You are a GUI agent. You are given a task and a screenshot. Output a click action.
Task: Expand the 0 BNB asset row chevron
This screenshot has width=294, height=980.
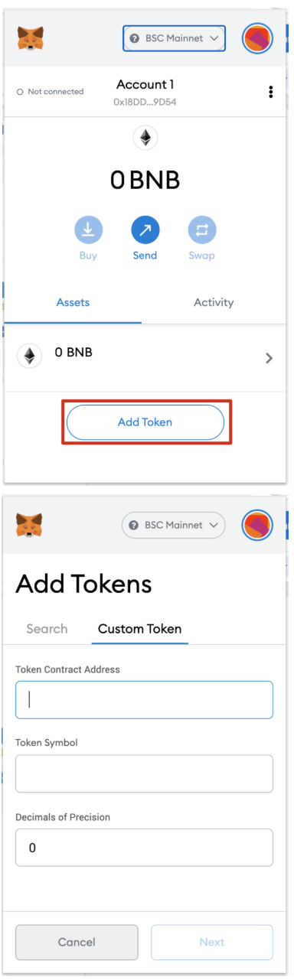(x=269, y=357)
